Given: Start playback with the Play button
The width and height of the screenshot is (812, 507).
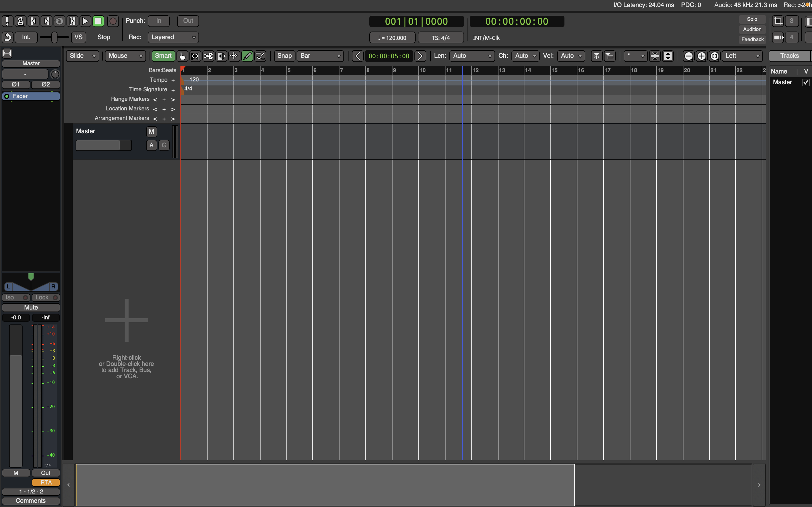Looking at the screenshot, I should (85, 21).
